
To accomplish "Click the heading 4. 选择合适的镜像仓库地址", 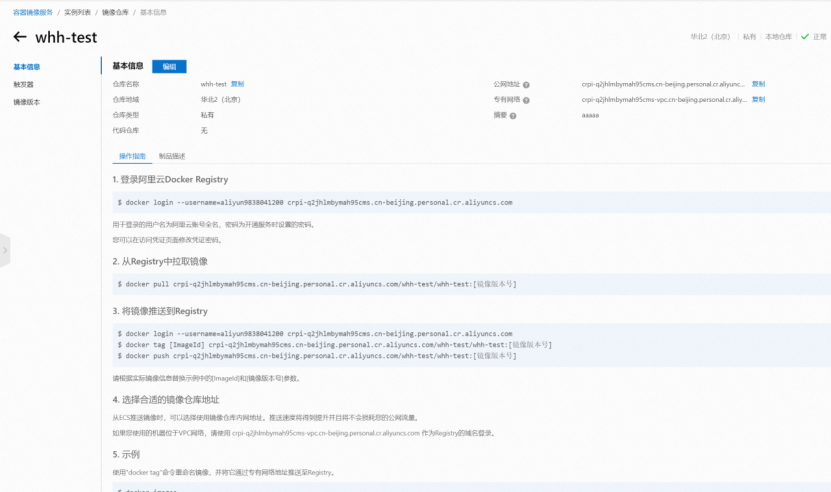I will (x=166, y=399).
